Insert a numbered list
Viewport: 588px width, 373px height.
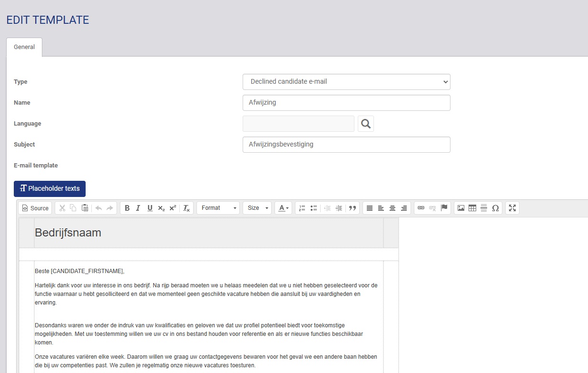[302, 208]
